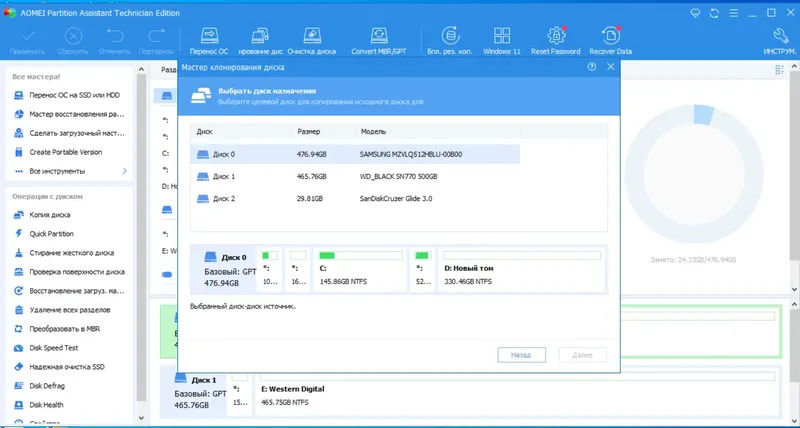
Task: Click 465.76GB size cell of Диск 1
Action: tap(311, 177)
